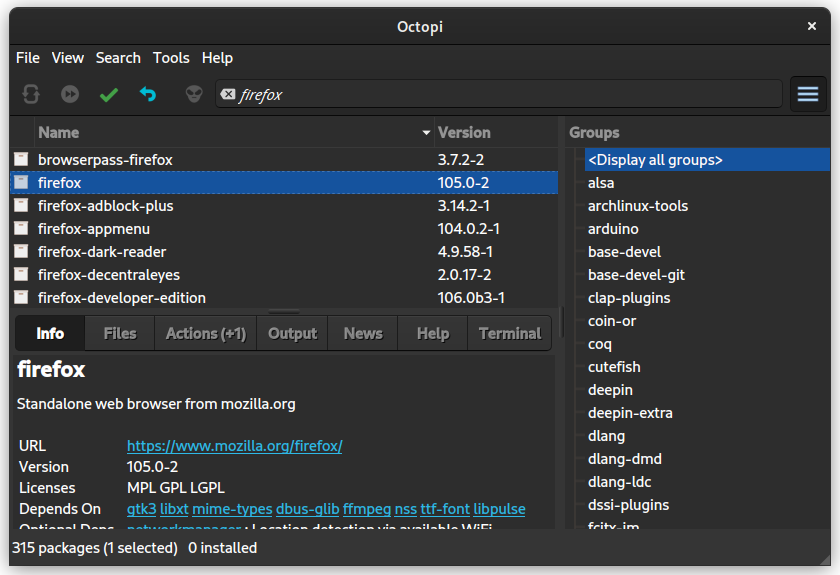Screen dimensions: 840x575
Task: Select the base-devel group
Action: click(624, 252)
